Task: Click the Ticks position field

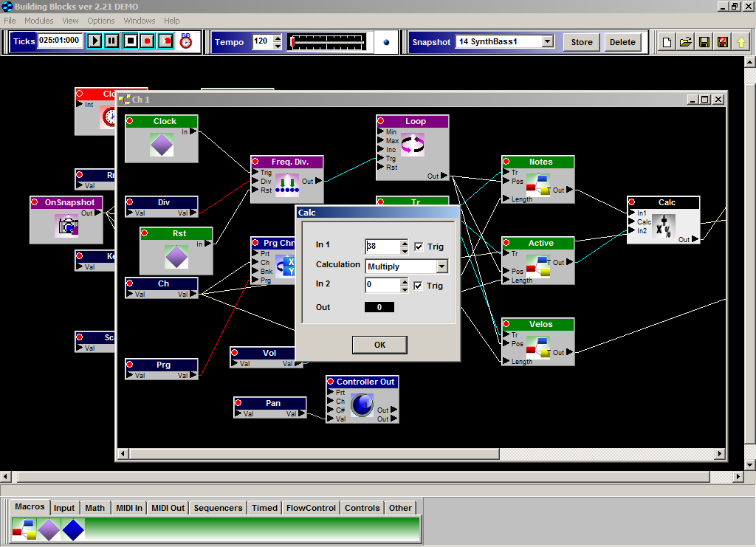Action: 61,41
